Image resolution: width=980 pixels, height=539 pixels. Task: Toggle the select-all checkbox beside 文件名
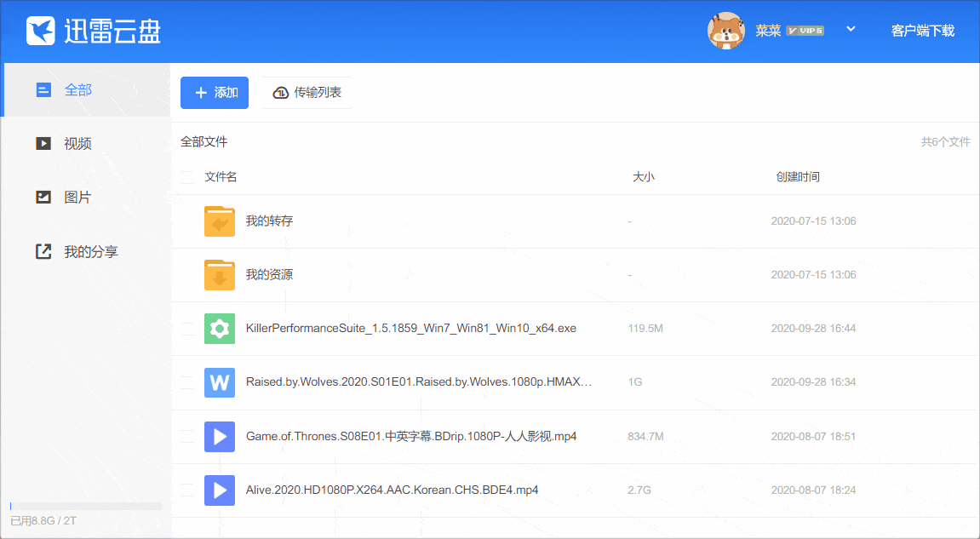(x=187, y=177)
